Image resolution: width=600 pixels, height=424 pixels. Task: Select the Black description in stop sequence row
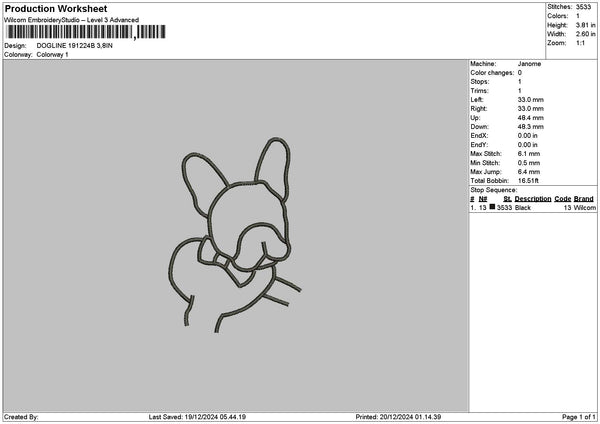coord(523,208)
